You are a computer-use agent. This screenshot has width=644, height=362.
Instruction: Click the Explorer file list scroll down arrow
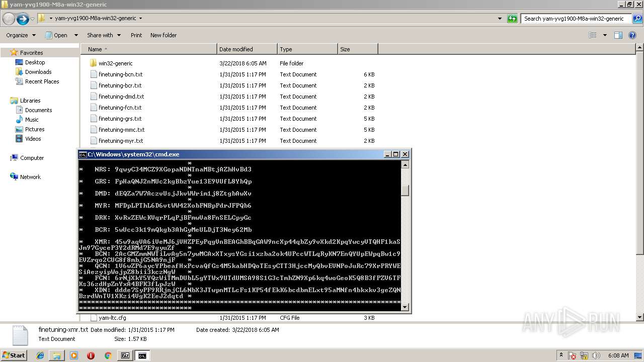tap(640, 317)
